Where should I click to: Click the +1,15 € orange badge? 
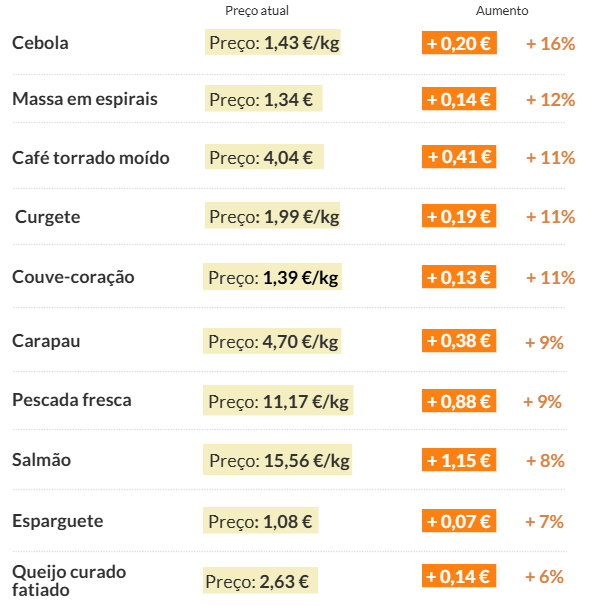coord(459,460)
